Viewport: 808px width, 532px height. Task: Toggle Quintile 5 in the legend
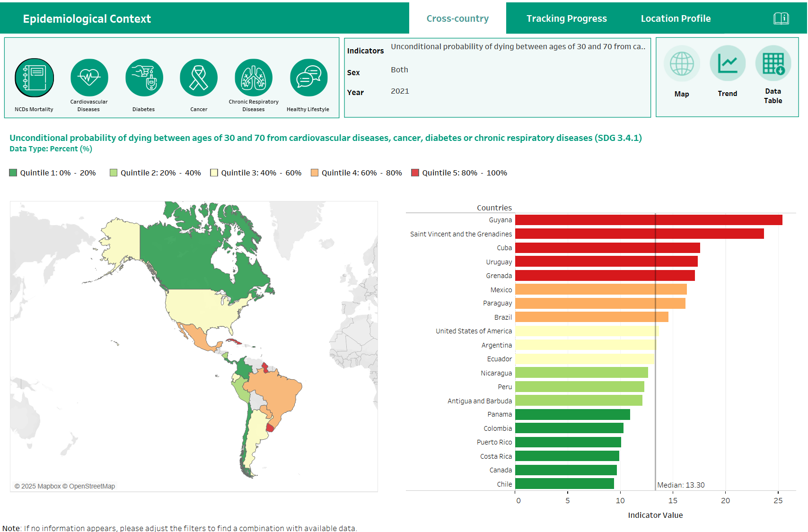pyautogui.click(x=416, y=172)
